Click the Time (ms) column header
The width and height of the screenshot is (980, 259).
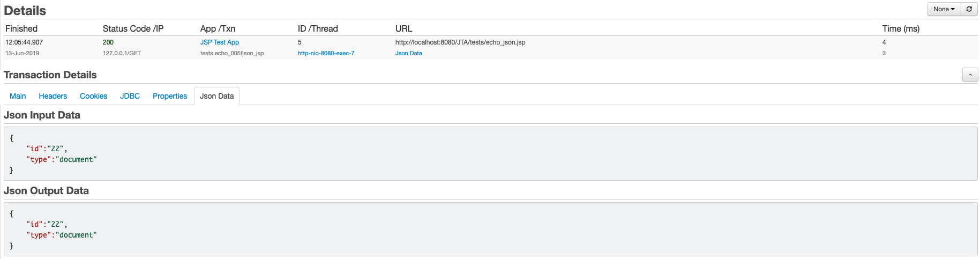pyautogui.click(x=901, y=29)
